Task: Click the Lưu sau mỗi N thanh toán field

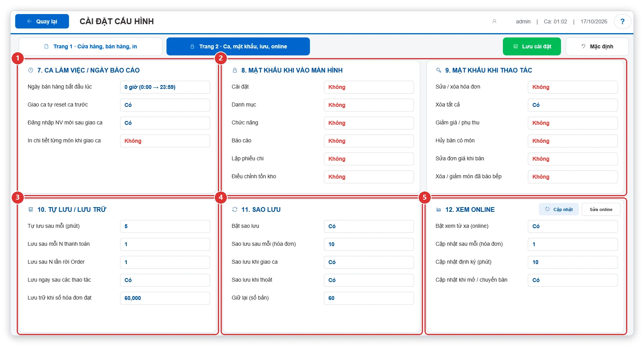Action: click(x=165, y=244)
